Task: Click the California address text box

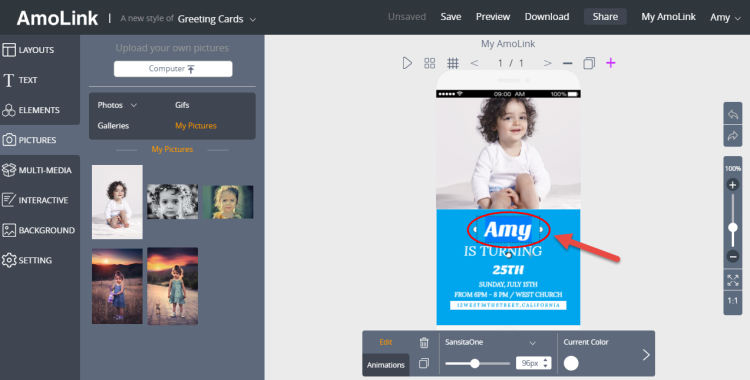Action: pos(508,305)
